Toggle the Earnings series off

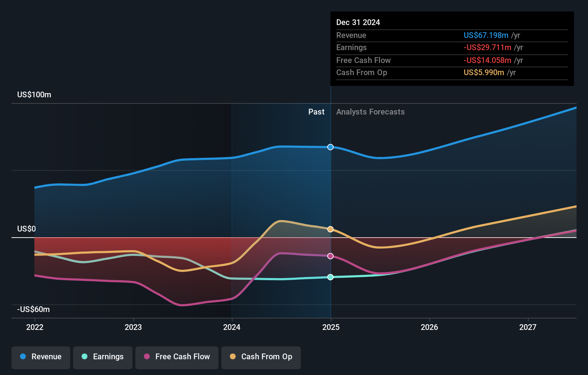(x=103, y=357)
